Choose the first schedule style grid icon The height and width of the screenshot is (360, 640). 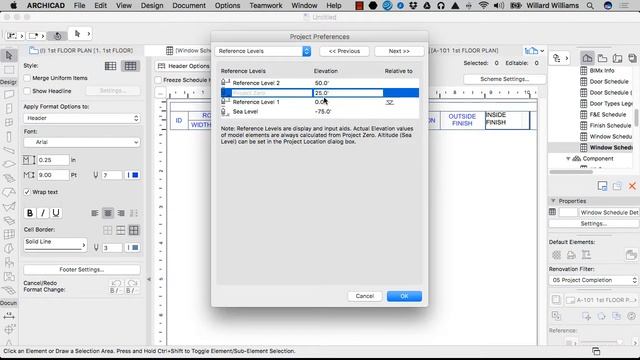(111, 66)
